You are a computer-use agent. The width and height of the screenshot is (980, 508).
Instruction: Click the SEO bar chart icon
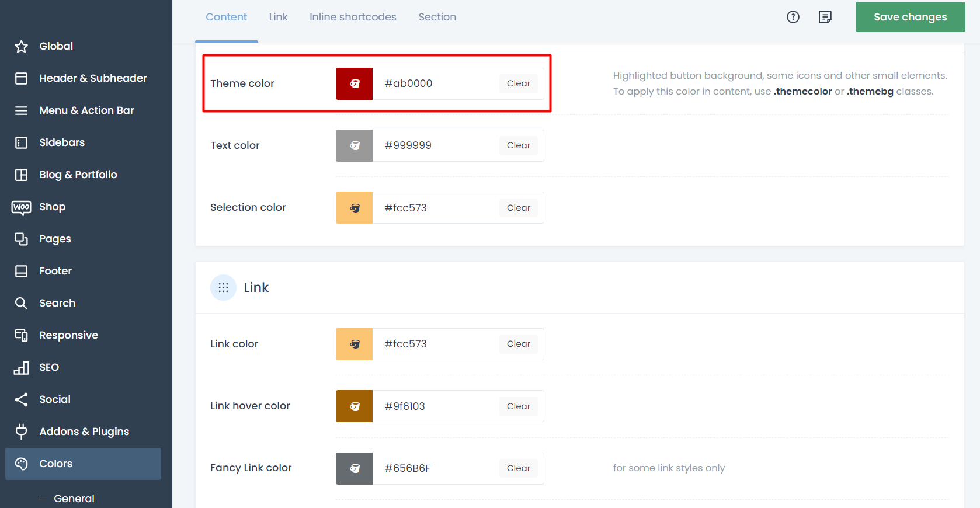[x=22, y=367]
